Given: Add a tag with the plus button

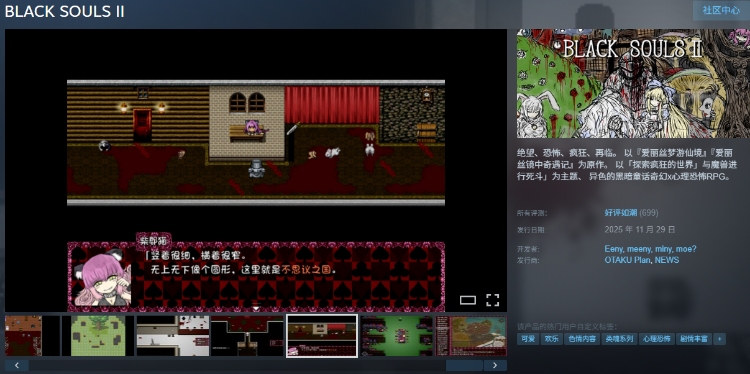Looking at the screenshot, I should coord(719,339).
